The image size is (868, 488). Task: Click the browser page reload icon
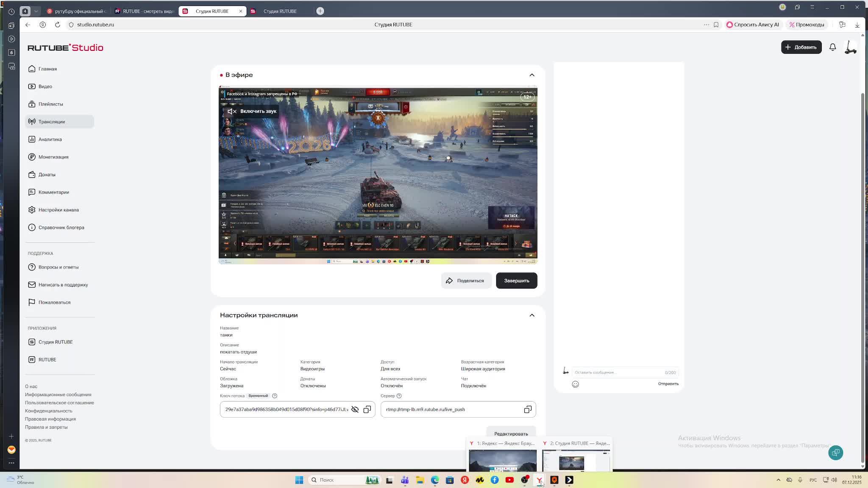[58, 25]
